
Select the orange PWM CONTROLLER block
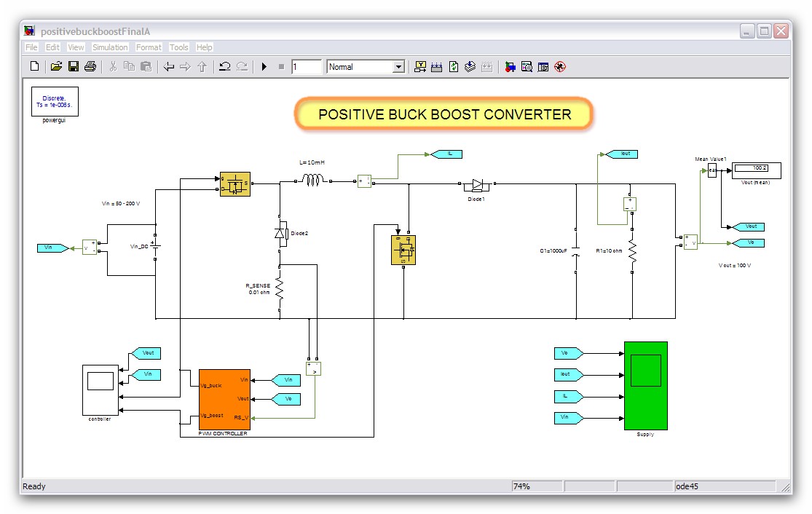pos(224,399)
